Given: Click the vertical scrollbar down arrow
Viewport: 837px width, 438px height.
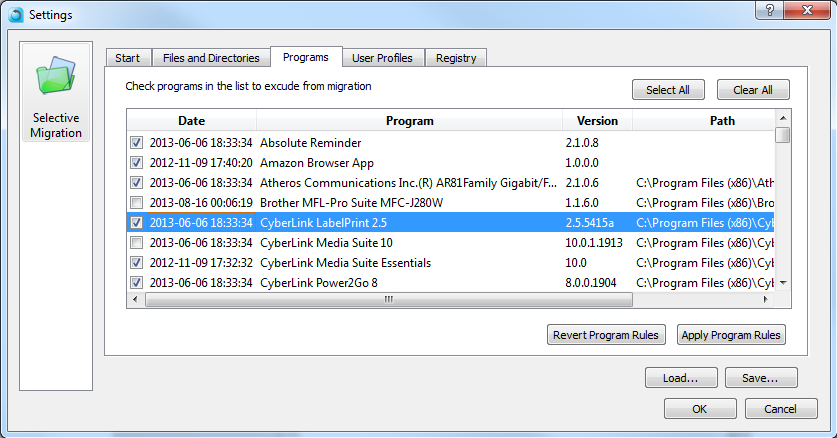Looking at the screenshot, I should [x=783, y=283].
